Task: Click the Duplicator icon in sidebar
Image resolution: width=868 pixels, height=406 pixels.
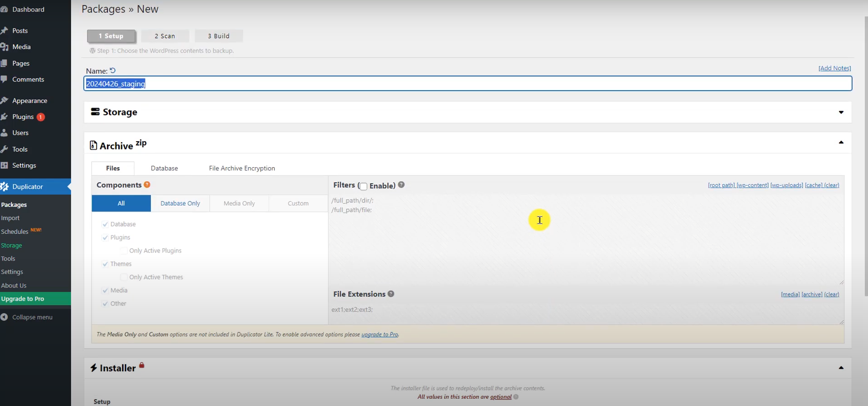Action: pos(5,186)
